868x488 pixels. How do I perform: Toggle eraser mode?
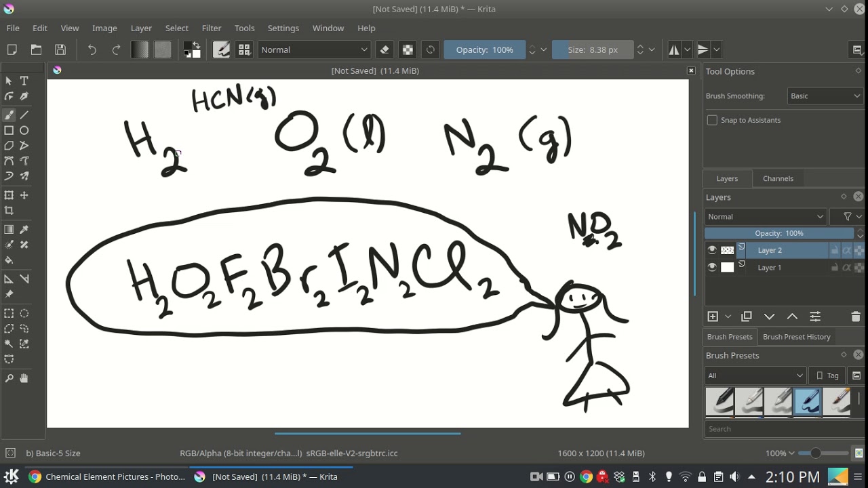[384, 49]
